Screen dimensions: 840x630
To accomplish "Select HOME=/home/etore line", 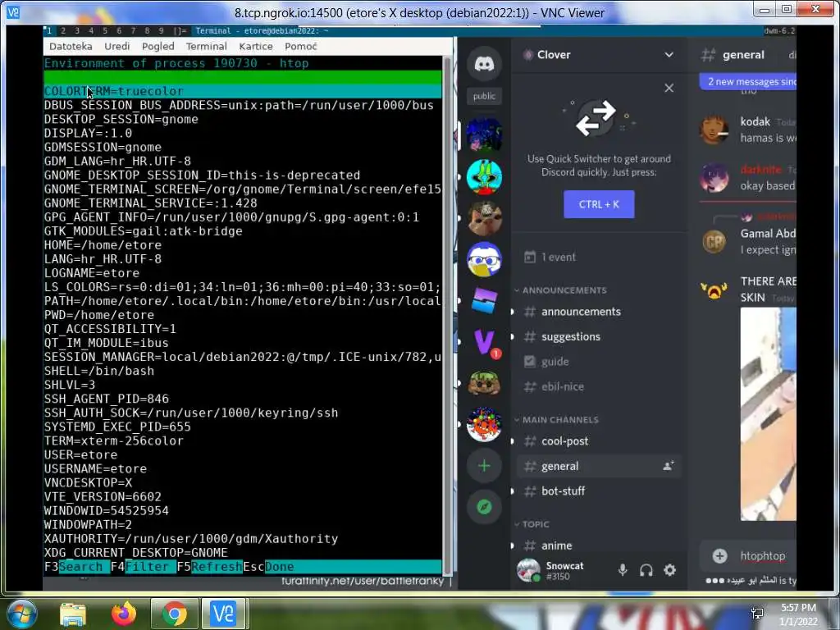I will coord(243,244).
